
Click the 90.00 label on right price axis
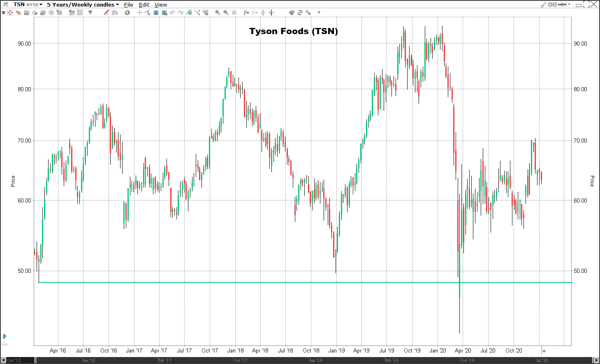click(580, 44)
